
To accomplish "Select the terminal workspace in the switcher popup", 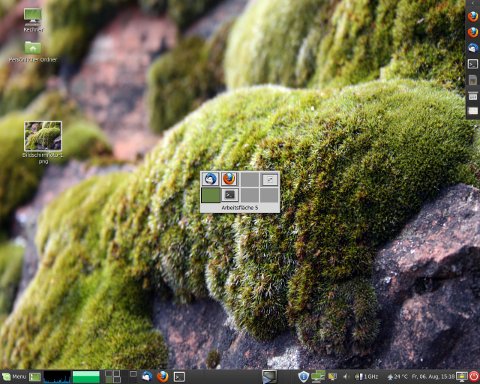I will (x=230, y=195).
